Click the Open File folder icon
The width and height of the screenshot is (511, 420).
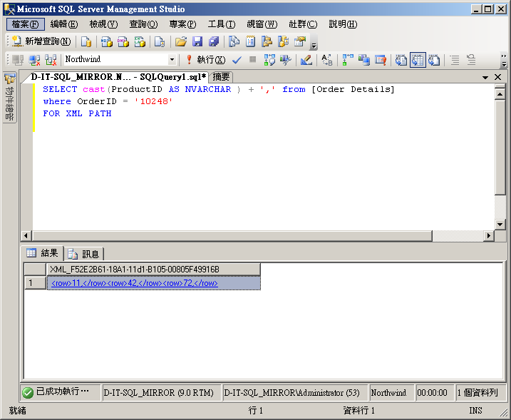[x=181, y=41]
